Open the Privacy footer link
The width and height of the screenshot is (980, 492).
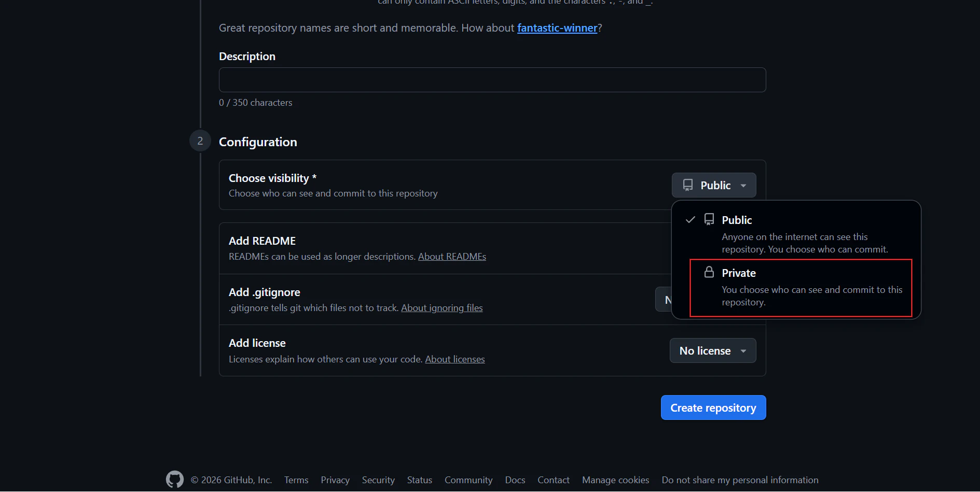(335, 480)
